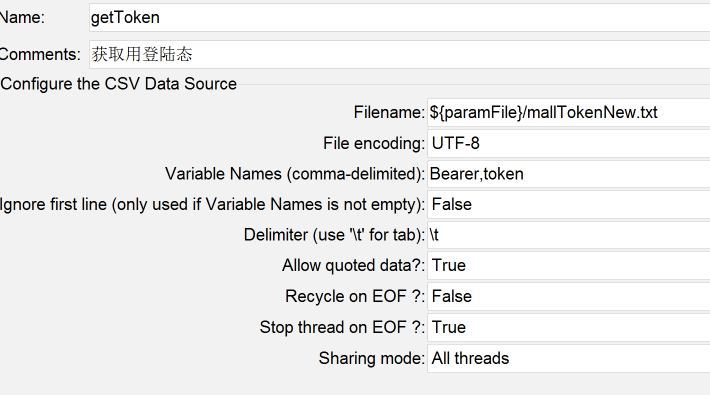Open the Ignore first line False selector
The width and height of the screenshot is (710, 395).
point(569,204)
